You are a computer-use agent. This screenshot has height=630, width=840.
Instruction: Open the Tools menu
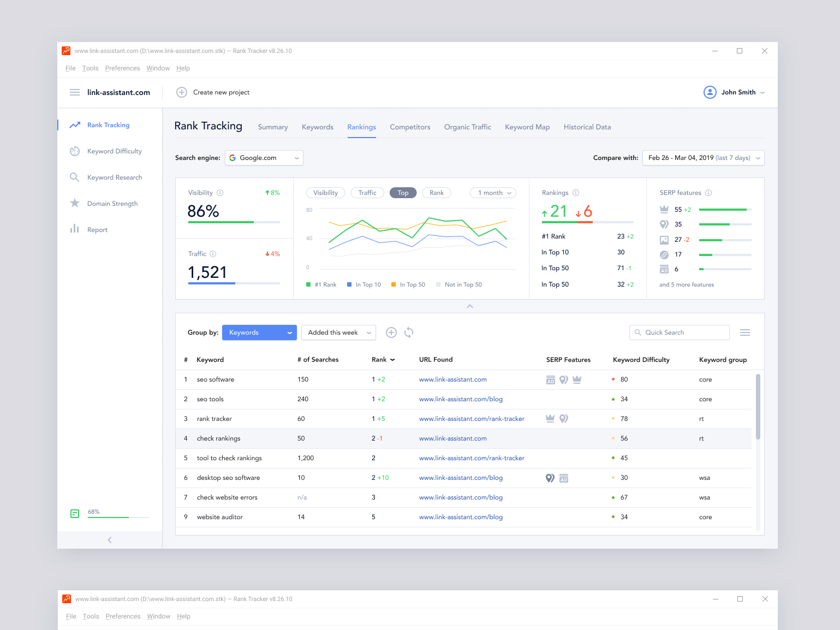tap(90, 68)
